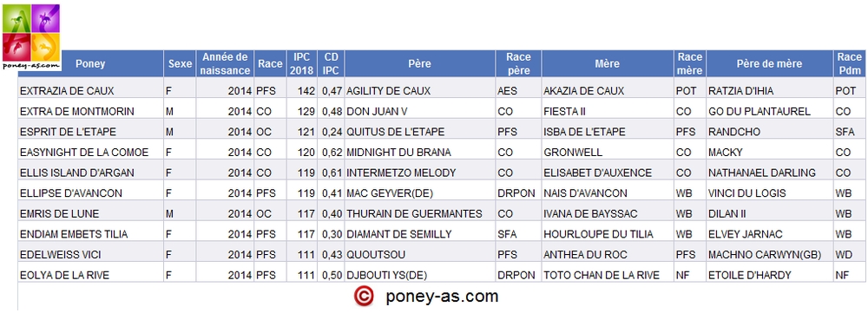Select the EXTRAZIA DE CAUX pony cell
This screenshot has height=313, width=868.
pyautogui.click(x=90, y=91)
